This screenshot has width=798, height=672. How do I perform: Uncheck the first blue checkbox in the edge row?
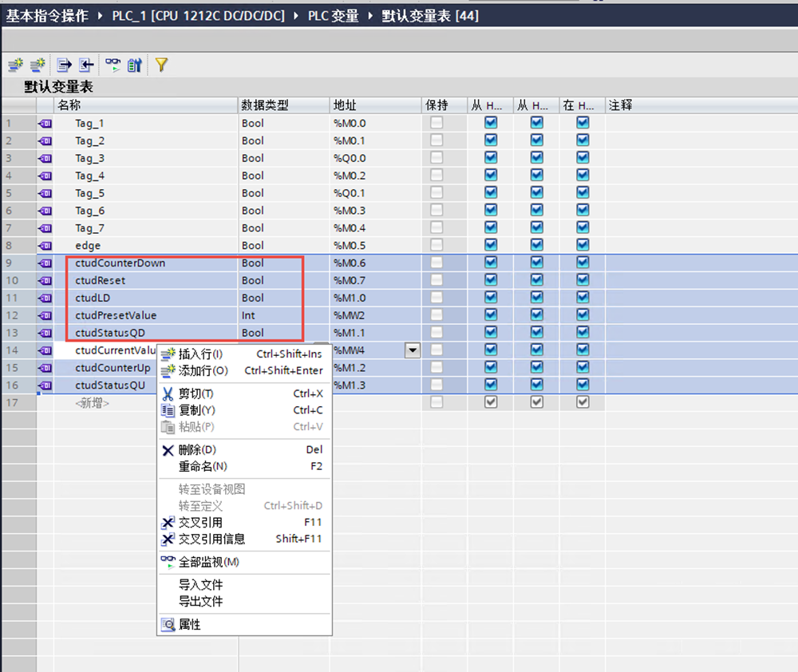click(491, 246)
